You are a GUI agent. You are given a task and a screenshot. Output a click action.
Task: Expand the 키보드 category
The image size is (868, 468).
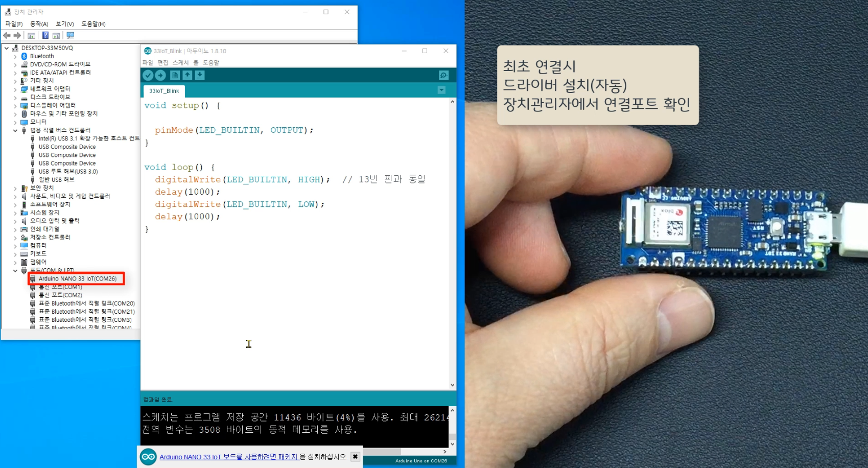tap(15, 254)
